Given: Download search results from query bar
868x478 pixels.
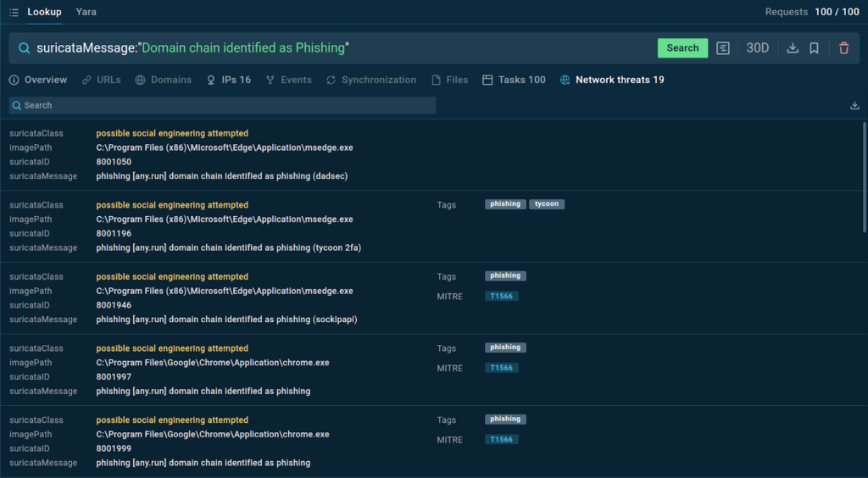Looking at the screenshot, I should 793,48.
